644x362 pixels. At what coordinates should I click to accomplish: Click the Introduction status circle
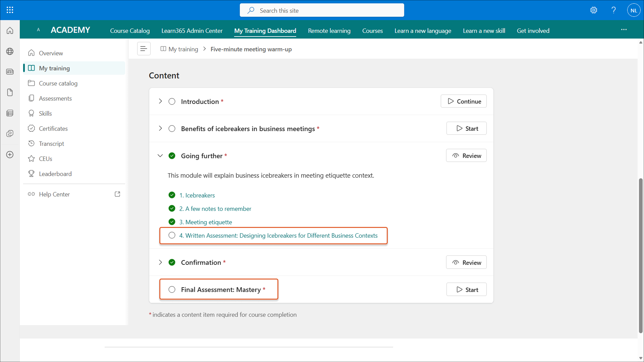(x=172, y=101)
